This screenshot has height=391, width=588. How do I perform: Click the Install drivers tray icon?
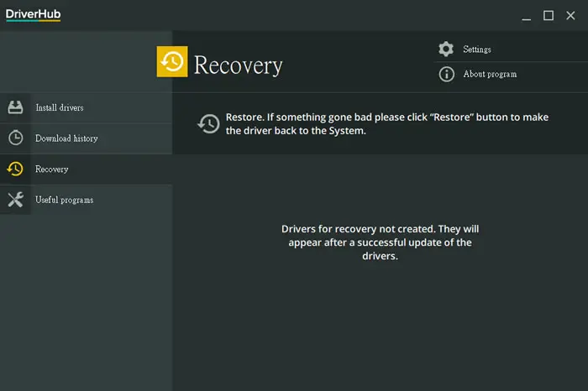pyautogui.click(x=15, y=107)
